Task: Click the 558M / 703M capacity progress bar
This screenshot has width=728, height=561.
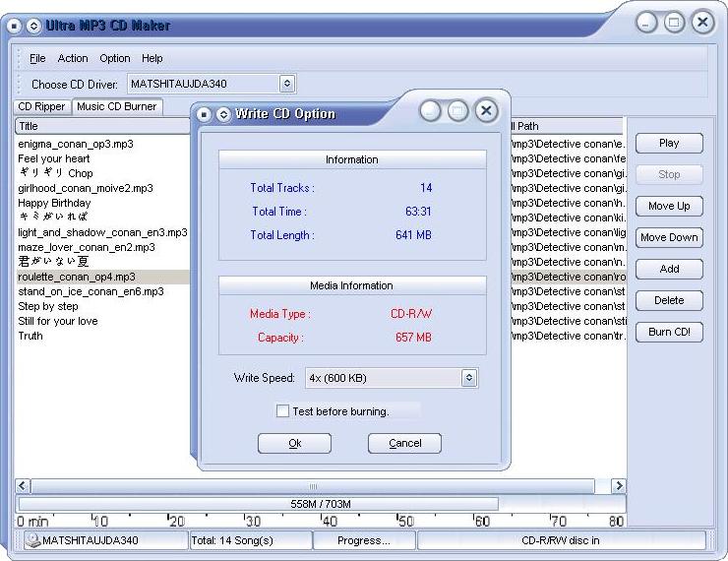Action: (321, 504)
